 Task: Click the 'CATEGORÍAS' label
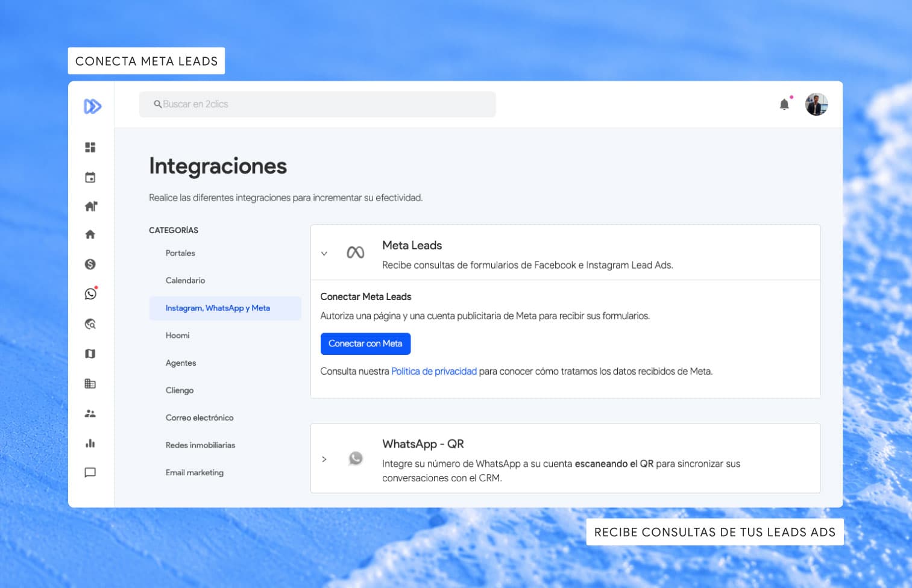(x=174, y=230)
